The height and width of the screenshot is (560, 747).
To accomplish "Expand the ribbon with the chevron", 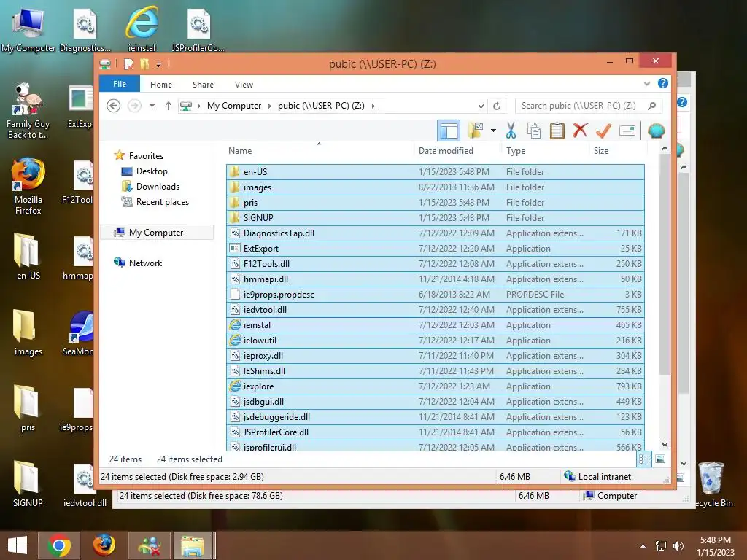I will pos(646,83).
